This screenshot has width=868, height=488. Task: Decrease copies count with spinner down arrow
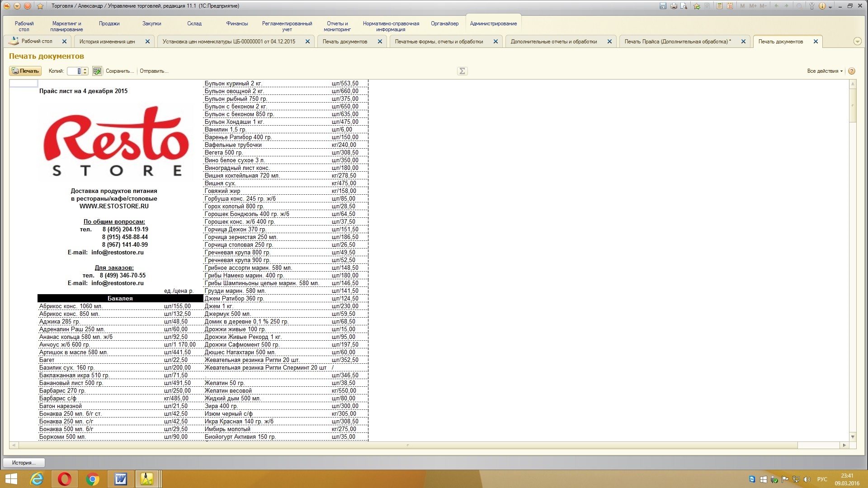tap(85, 73)
